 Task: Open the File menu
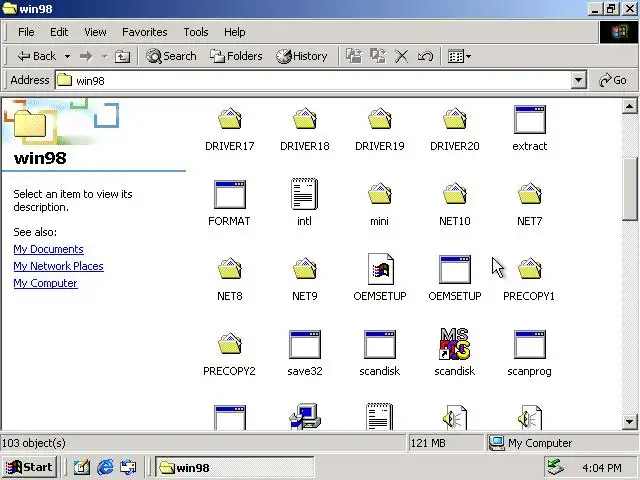point(26,32)
